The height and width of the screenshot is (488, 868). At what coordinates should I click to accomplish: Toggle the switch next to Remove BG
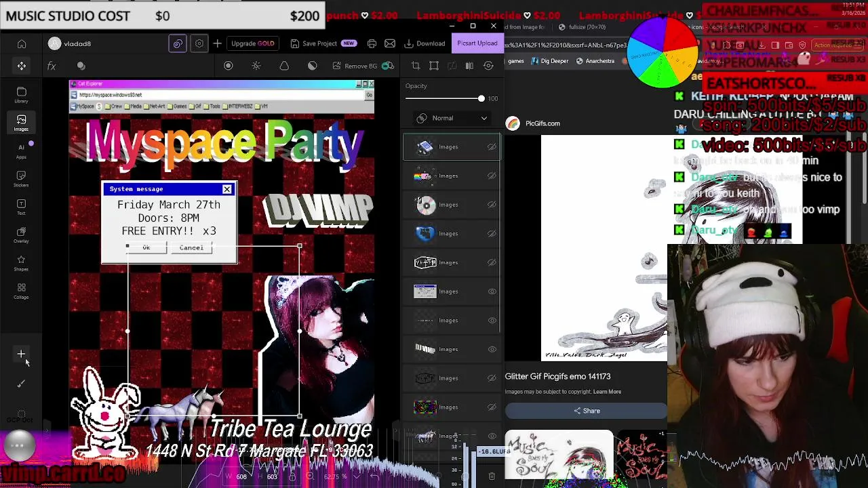(388, 66)
